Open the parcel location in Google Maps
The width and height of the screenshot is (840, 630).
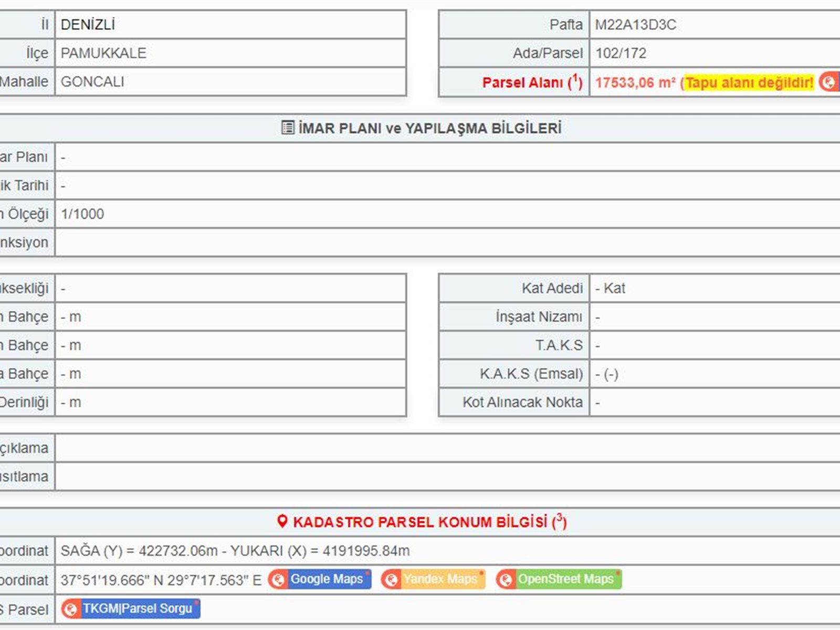click(327, 579)
